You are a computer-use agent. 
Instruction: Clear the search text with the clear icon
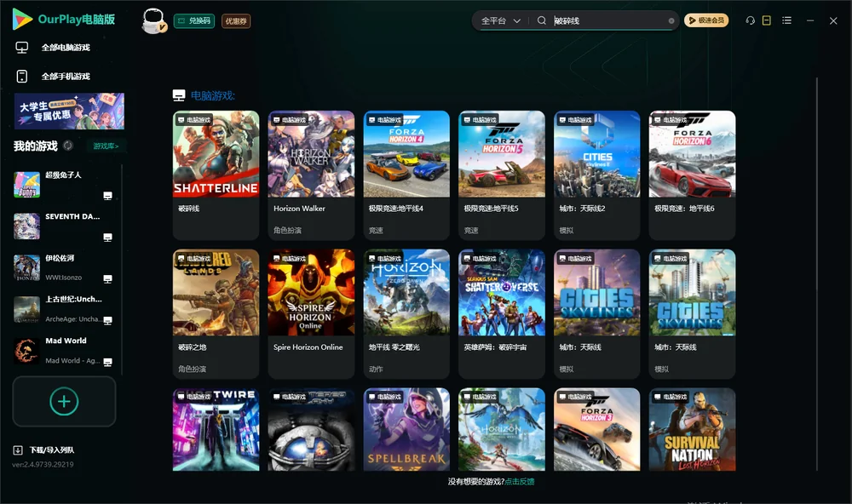tap(671, 20)
